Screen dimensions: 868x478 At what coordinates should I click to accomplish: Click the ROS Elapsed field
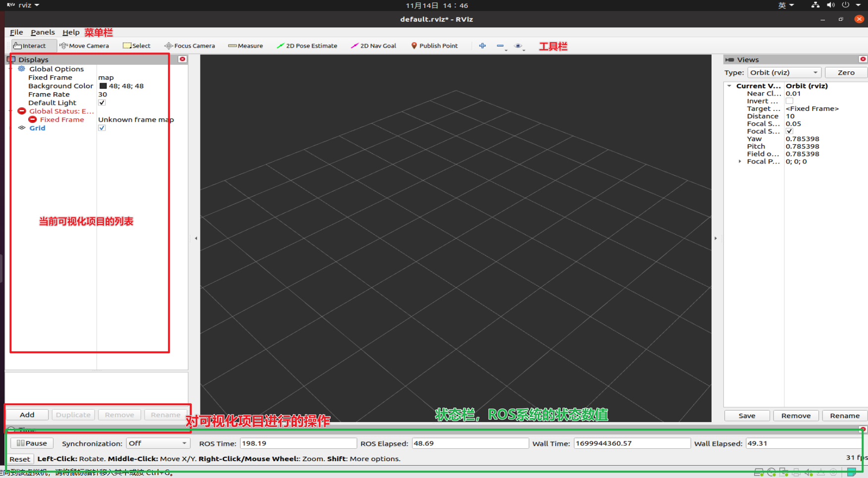470,443
